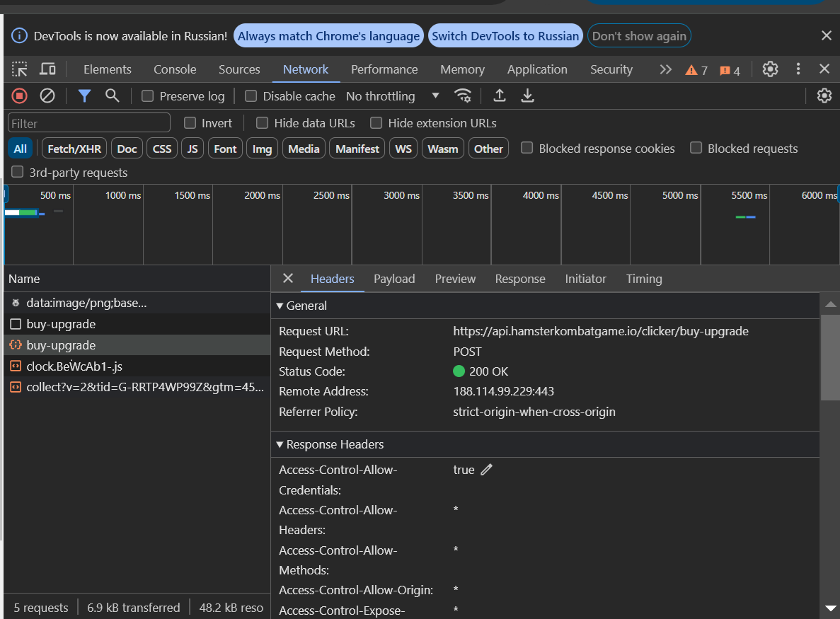The width and height of the screenshot is (840, 619).
Task: Filter requests by Fetch/XHR
Action: [74, 149]
